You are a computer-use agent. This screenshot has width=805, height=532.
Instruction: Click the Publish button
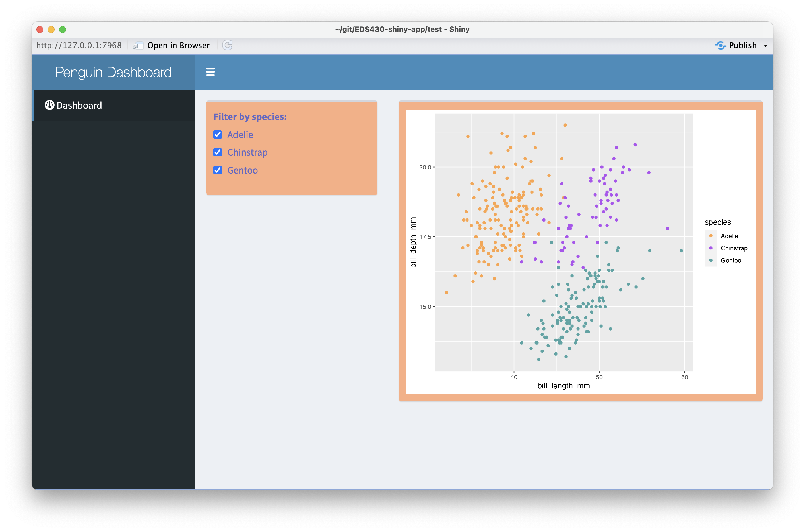(x=743, y=45)
